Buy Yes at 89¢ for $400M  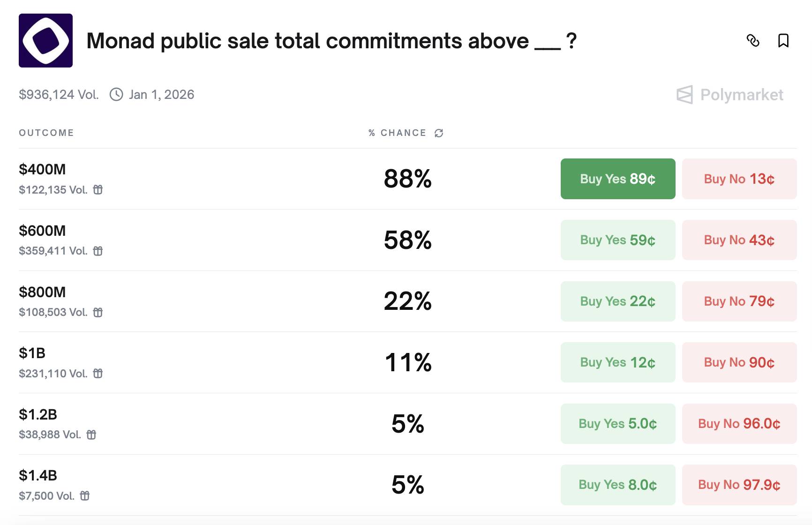click(x=617, y=179)
